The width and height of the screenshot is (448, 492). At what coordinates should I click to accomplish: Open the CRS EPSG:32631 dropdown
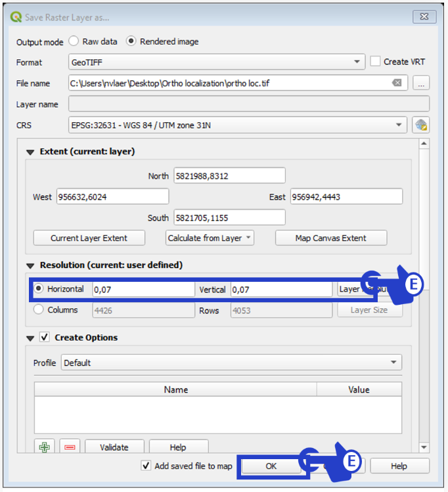238,125
